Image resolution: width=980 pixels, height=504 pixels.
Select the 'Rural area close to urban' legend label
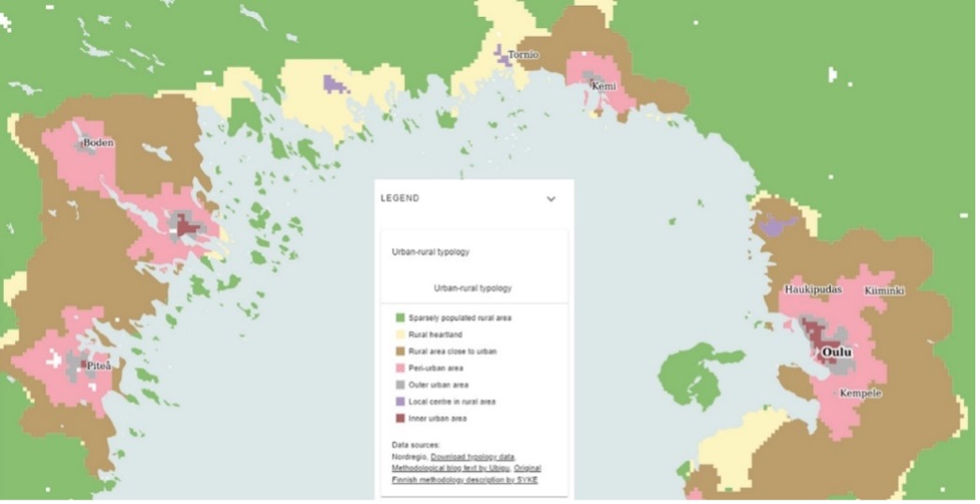453,351
